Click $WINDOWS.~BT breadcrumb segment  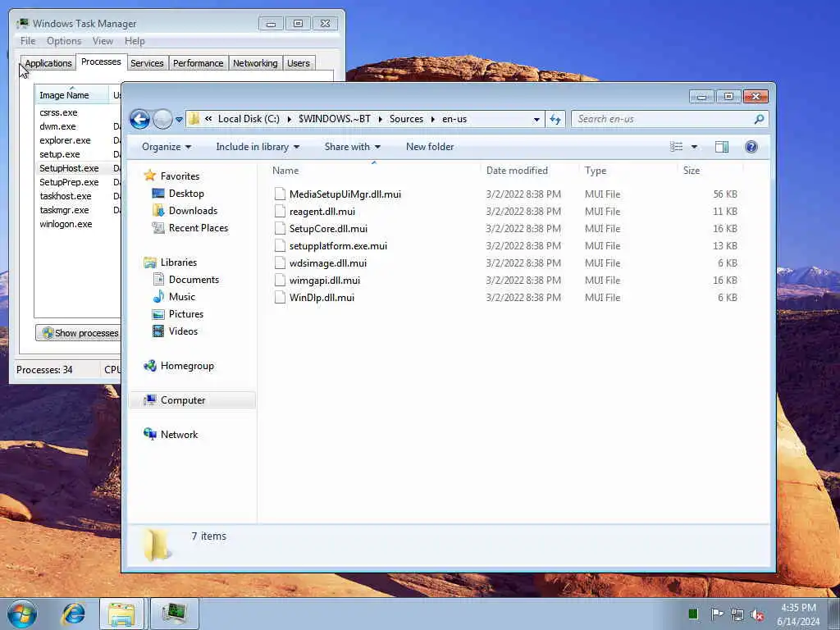[x=335, y=119]
